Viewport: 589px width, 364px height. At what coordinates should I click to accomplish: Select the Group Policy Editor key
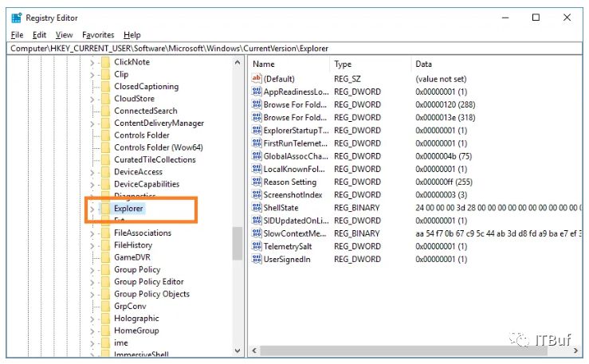pyautogui.click(x=149, y=282)
